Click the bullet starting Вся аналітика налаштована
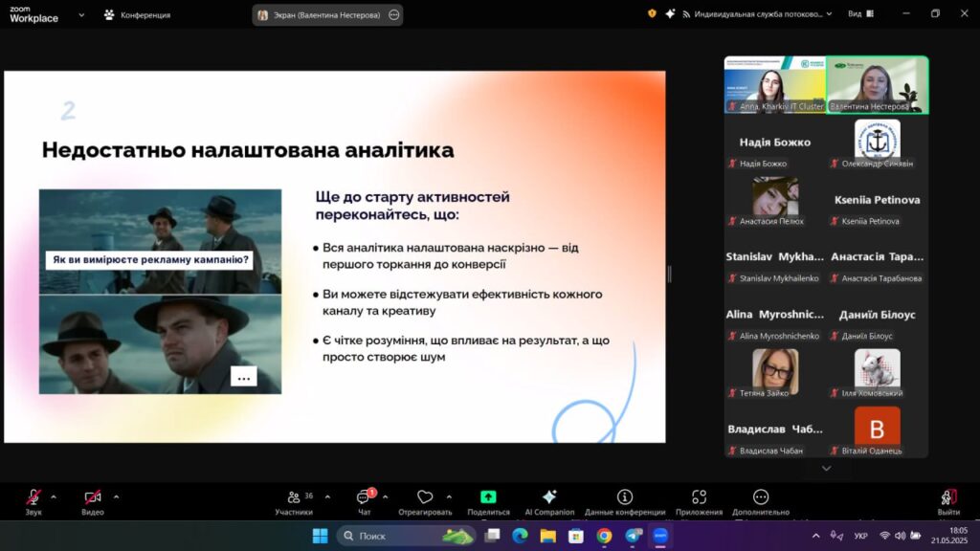 click(x=447, y=256)
